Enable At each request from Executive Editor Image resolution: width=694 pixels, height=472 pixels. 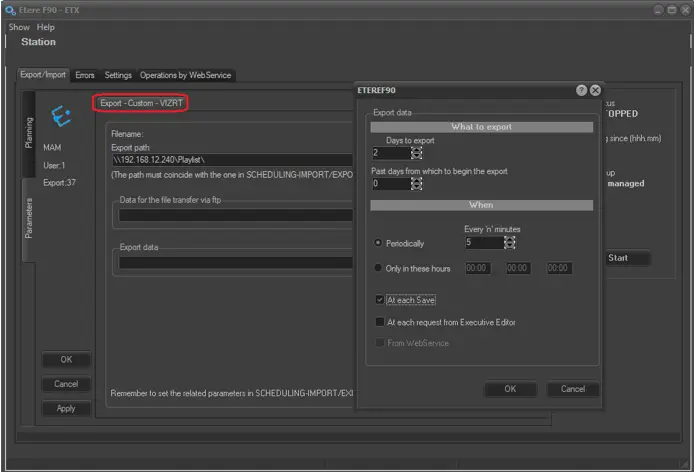tap(379, 322)
